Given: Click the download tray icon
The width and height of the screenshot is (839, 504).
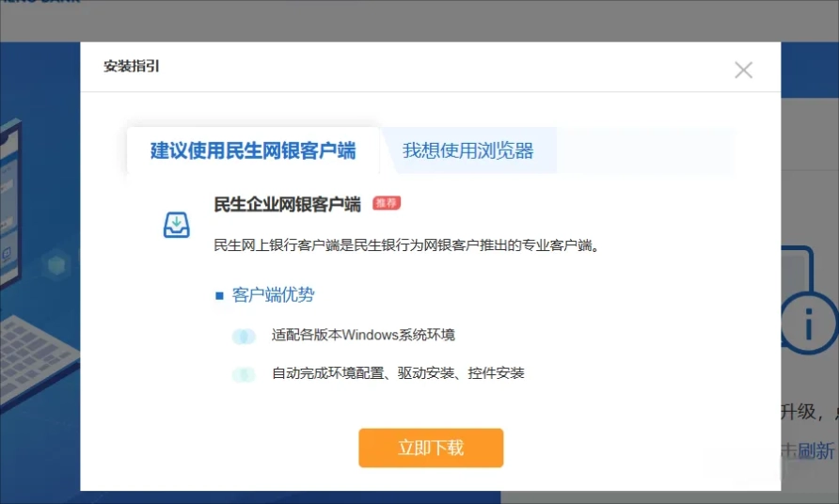Looking at the screenshot, I should point(177,225).
